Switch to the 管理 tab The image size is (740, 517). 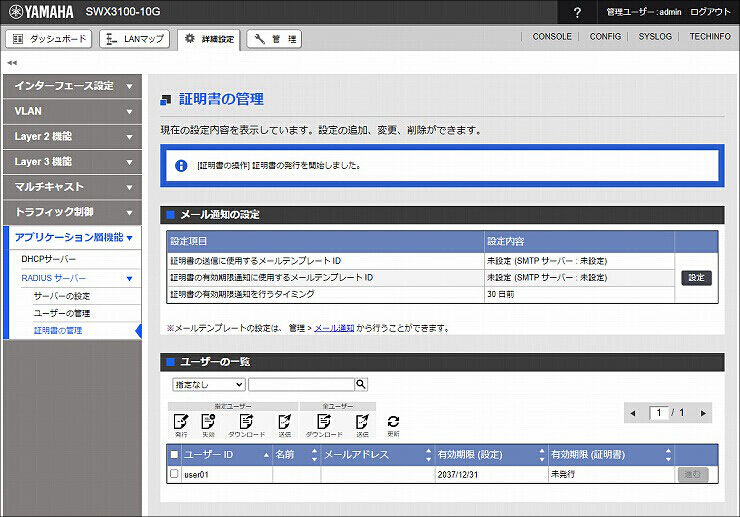coord(274,39)
